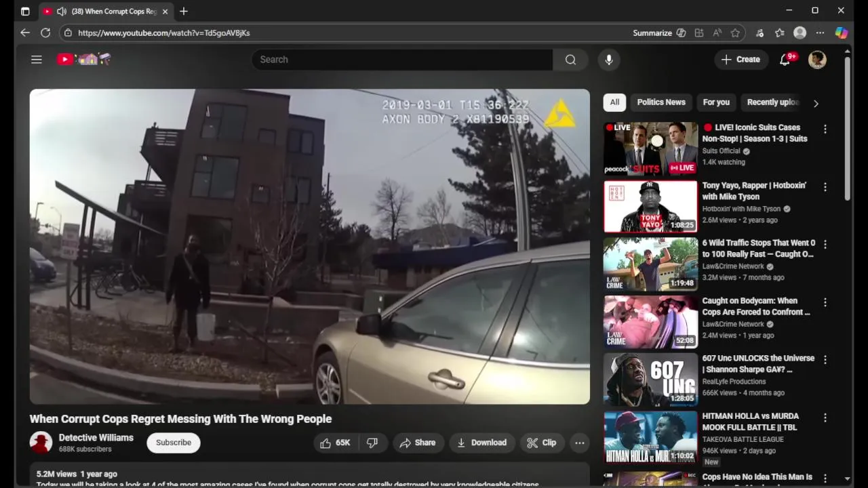Open 6 Wild Traffic Stops thumbnail
Screen dimensions: 868x488
pyautogui.click(x=650, y=264)
